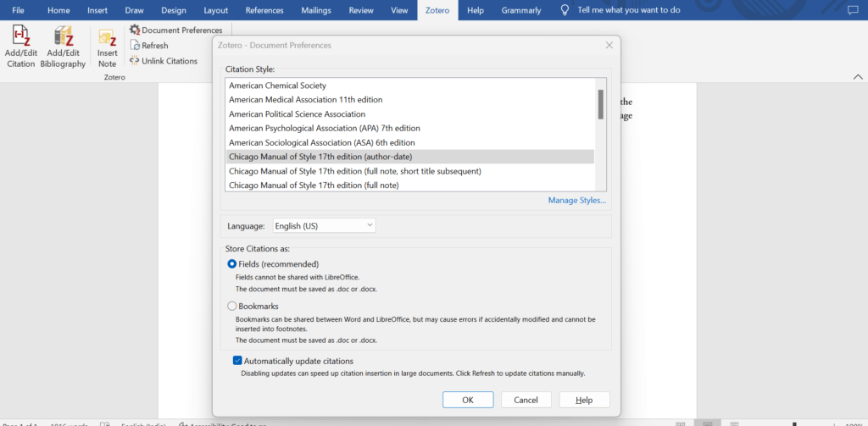Image resolution: width=868 pixels, height=426 pixels.
Task: Select American Sociological Association 6th edition
Action: coord(410,142)
